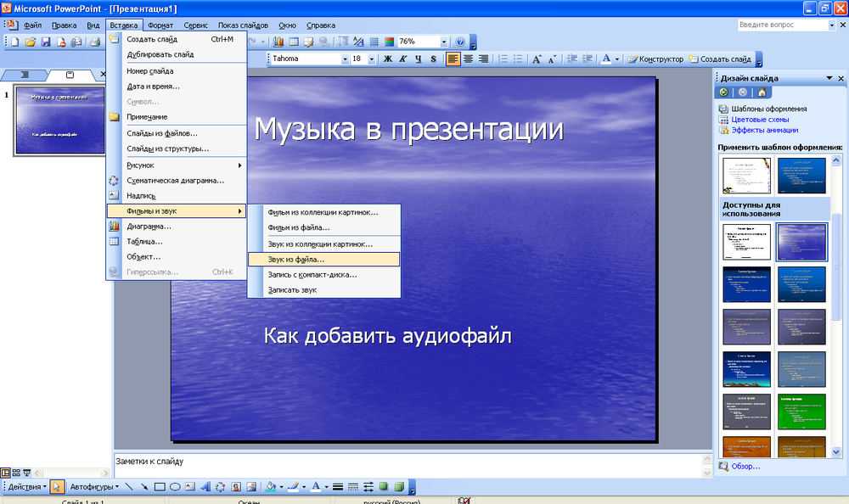Click the Save floppy disk icon
Viewport: 849px width, 504px height.
46,42
